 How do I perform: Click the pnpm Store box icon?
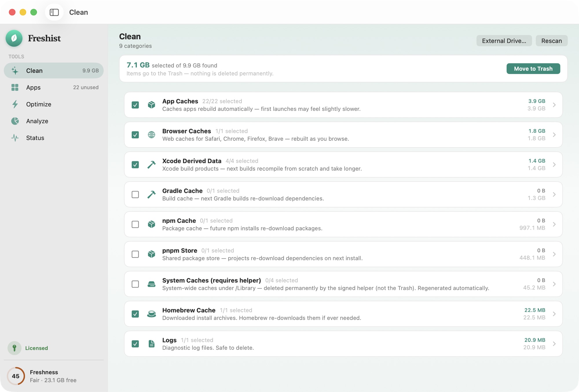151,254
